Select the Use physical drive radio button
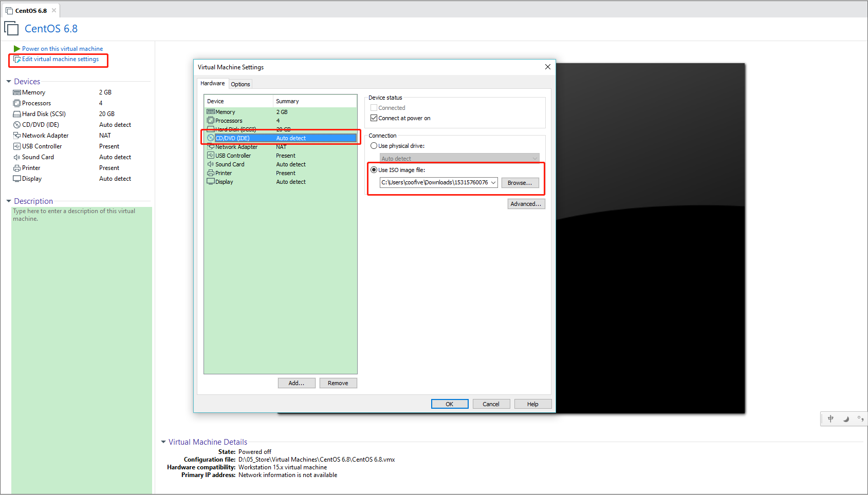This screenshot has width=868, height=495. tap(374, 146)
